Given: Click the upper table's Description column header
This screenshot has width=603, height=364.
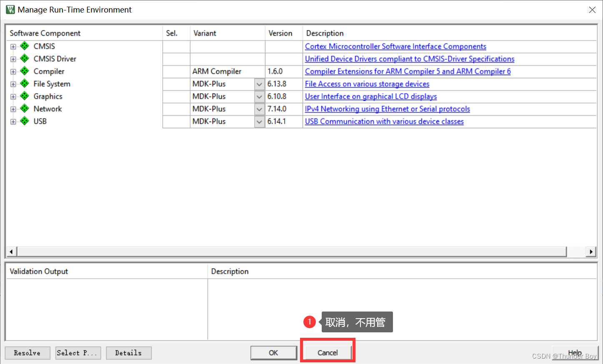Looking at the screenshot, I should point(450,33).
